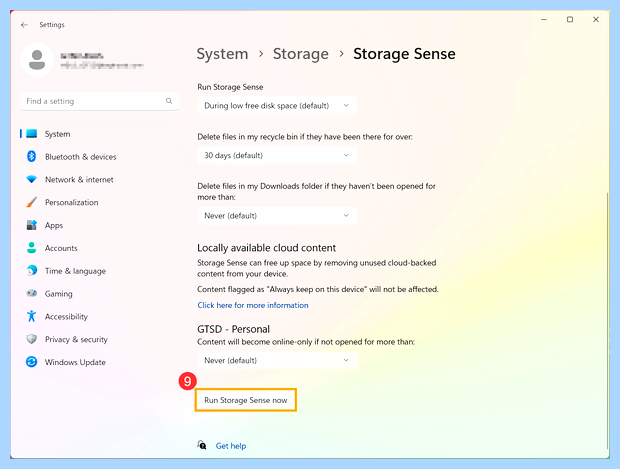Navigate to System in breadcrumb
620x469 pixels.
pyautogui.click(x=222, y=54)
